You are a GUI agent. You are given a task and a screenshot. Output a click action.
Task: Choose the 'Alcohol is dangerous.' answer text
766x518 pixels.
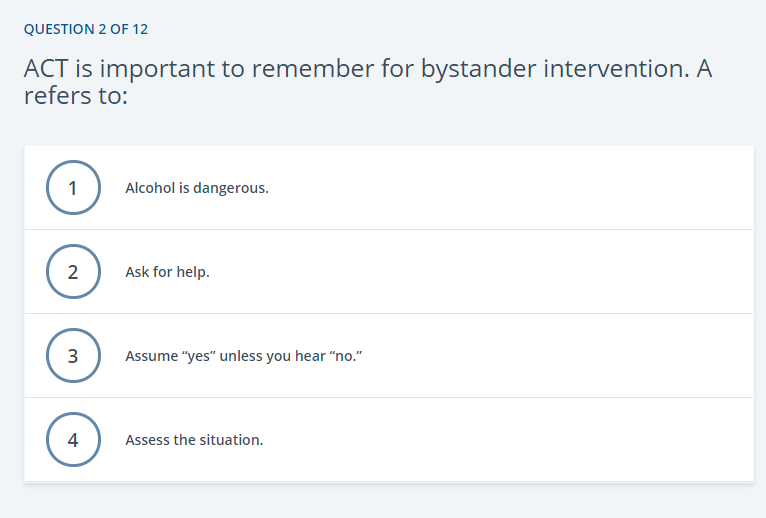coord(197,188)
